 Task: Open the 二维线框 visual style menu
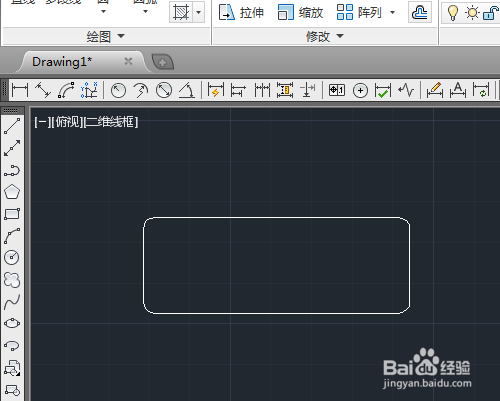pyautogui.click(x=111, y=122)
